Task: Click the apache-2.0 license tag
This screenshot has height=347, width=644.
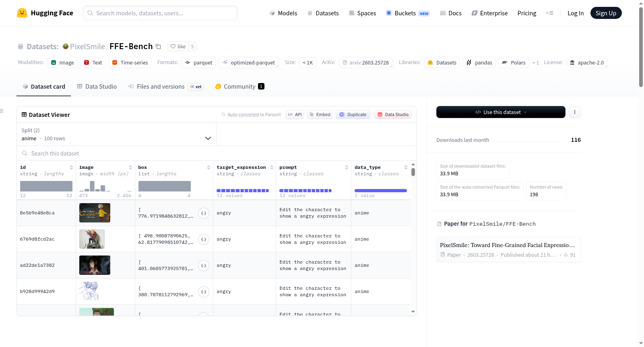Action: (587, 63)
